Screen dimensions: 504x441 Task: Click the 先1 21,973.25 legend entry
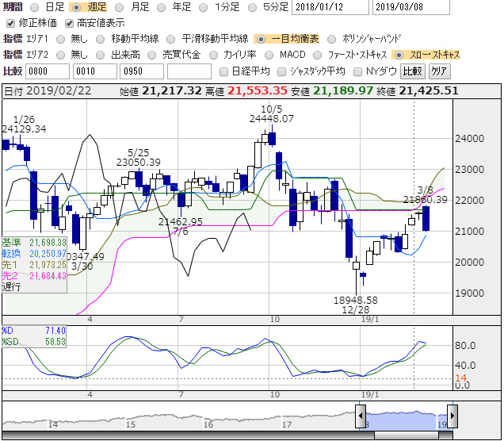tap(34, 265)
